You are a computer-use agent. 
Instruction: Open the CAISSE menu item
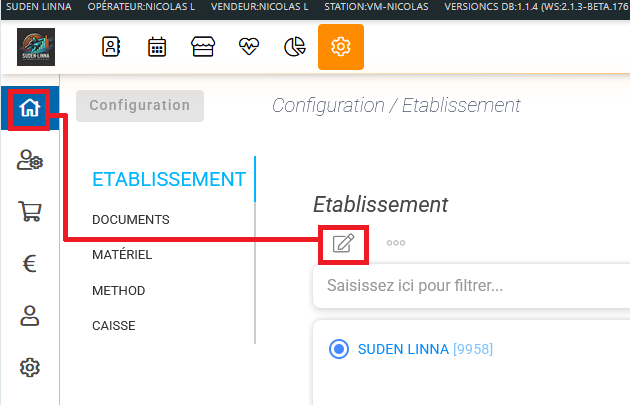(x=113, y=326)
